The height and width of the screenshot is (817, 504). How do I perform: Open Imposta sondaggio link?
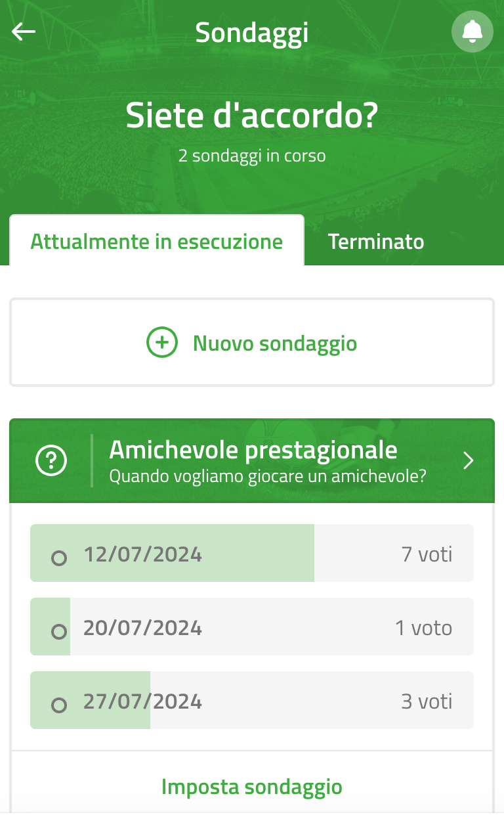[252, 787]
